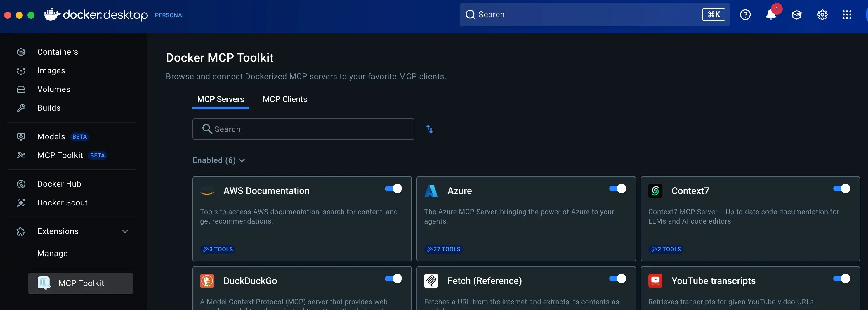The width and height of the screenshot is (868, 310).
Task: Click the AWS Documentation logo icon
Action: pos(207,191)
